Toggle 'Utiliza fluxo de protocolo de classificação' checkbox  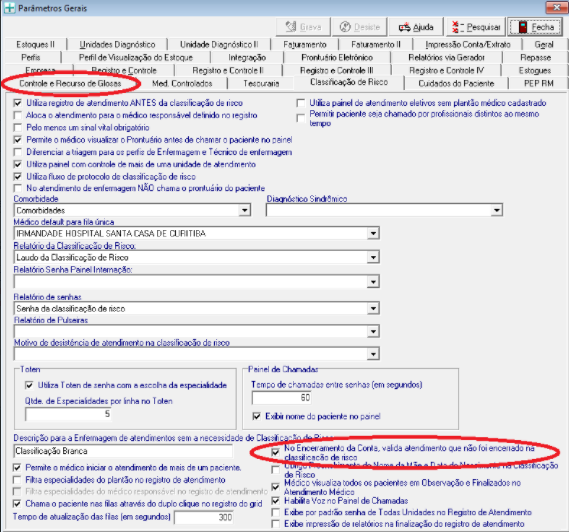pyautogui.click(x=17, y=177)
